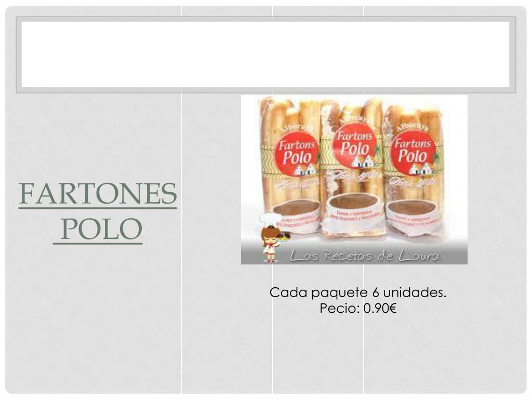Click the Fartons Polo logo on right package
Viewport: 532px width, 399px height.
click(412, 152)
